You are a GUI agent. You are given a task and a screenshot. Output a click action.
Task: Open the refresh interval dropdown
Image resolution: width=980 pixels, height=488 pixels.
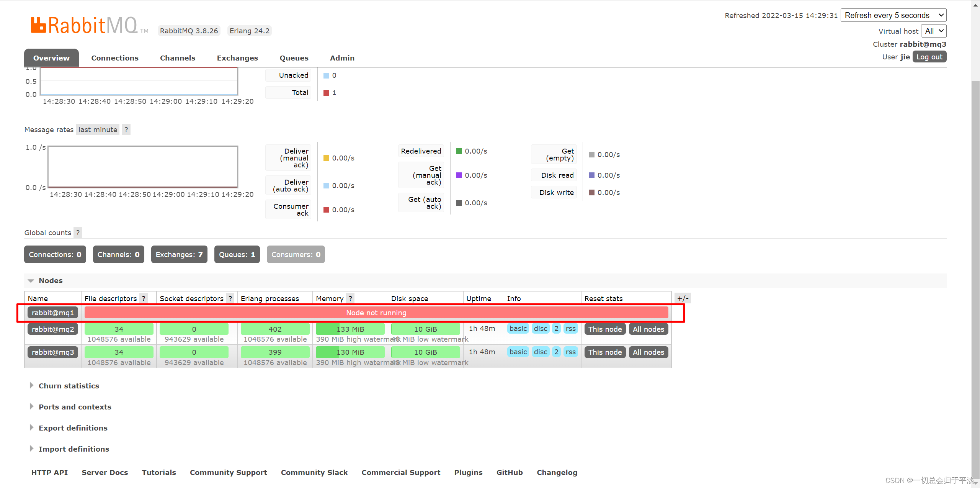(x=893, y=15)
